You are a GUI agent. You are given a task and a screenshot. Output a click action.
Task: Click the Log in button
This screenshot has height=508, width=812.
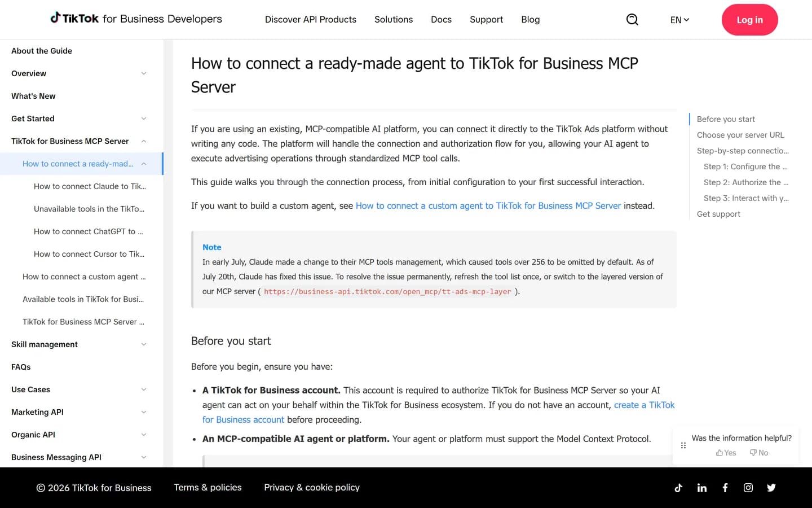click(749, 20)
